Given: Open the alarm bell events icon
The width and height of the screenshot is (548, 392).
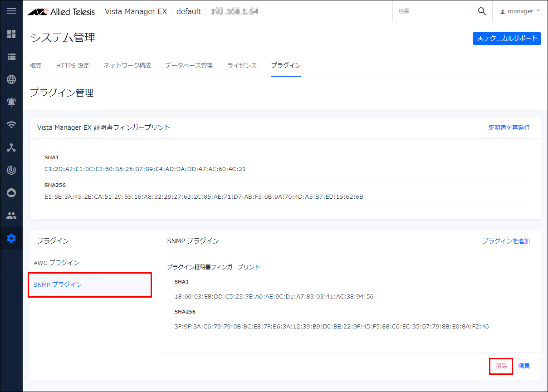Looking at the screenshot, I should 11,102.
